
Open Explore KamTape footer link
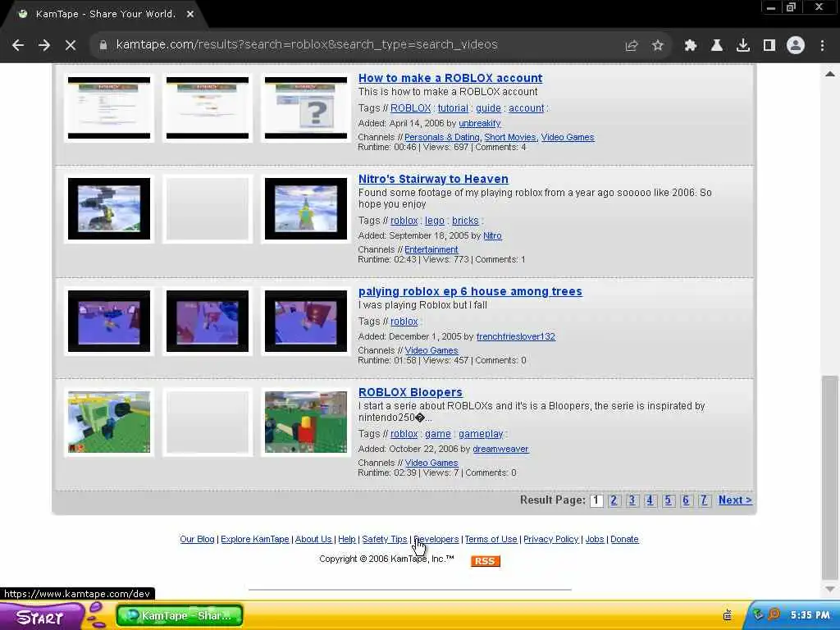coord(254,540)
